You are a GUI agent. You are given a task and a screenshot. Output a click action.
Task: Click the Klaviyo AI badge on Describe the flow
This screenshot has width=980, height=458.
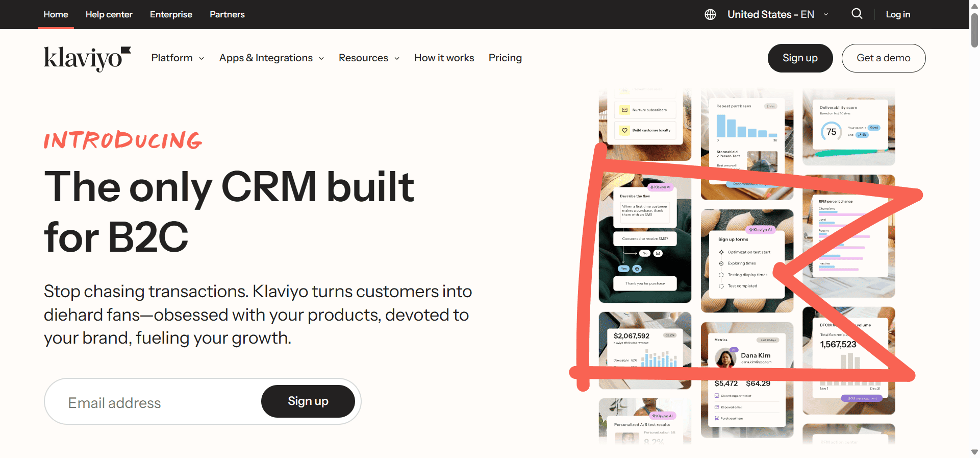click(x=661, y=187)
